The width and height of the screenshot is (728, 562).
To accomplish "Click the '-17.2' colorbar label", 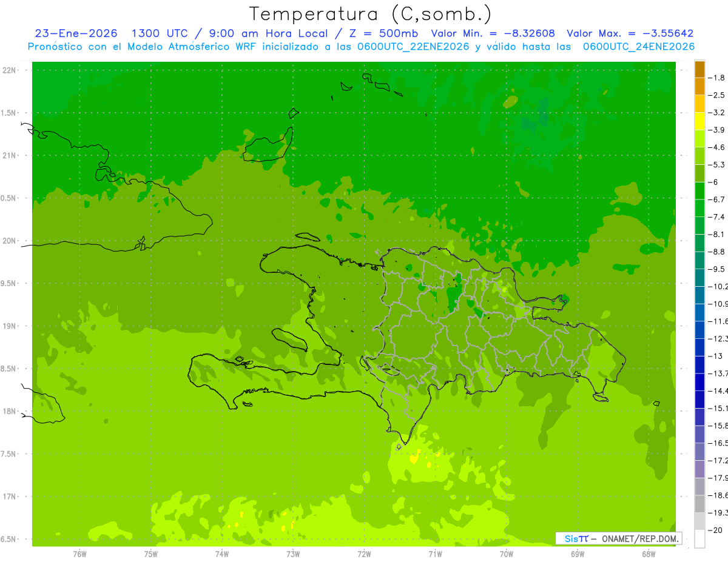I will click(x=718, y=461).
